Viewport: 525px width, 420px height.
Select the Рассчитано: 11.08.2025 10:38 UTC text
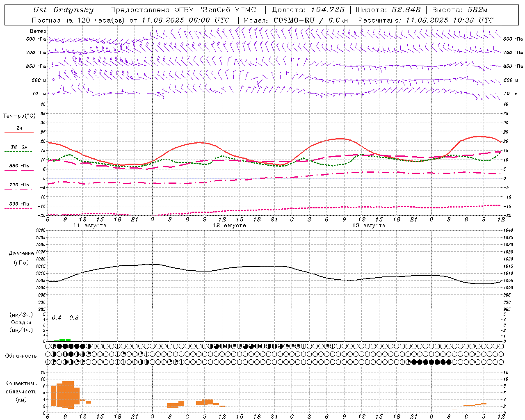tap(426, 20)
